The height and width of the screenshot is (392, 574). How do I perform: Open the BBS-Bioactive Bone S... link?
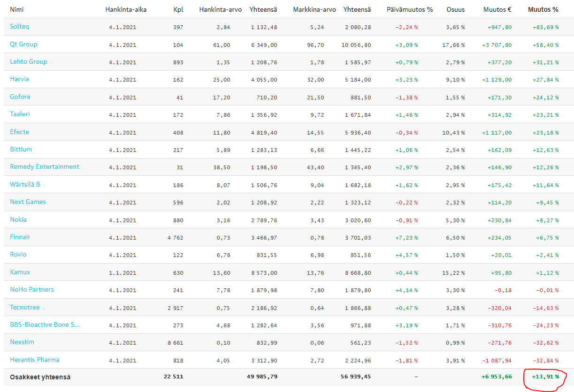click(x=45, y=324)
